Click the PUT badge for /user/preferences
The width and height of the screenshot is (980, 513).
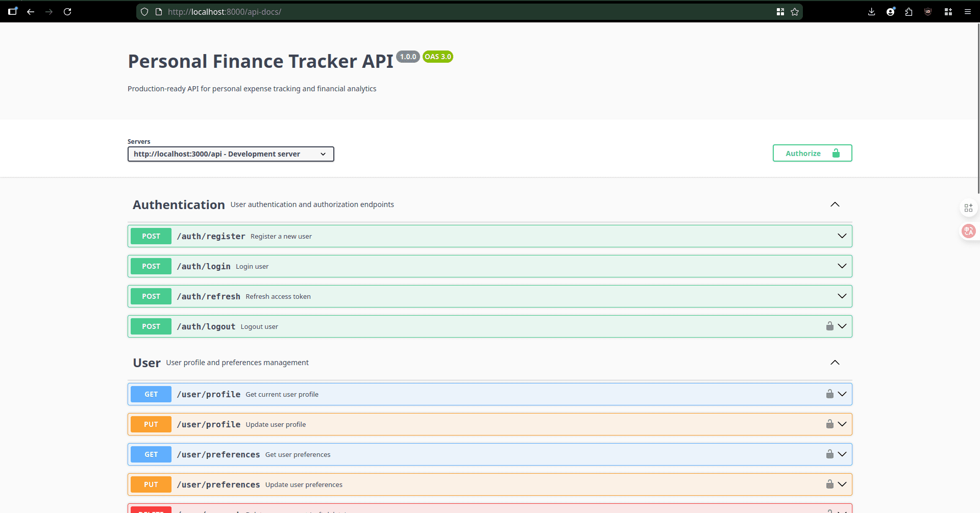coord(151,484)
